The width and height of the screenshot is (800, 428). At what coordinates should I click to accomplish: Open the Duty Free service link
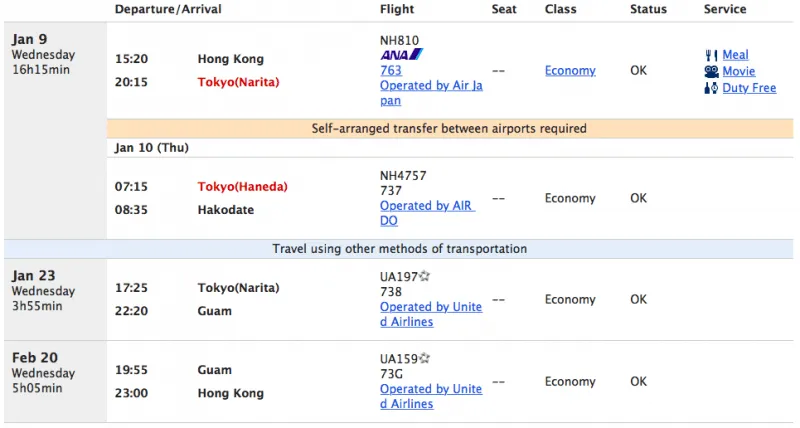tap(749, 88)
